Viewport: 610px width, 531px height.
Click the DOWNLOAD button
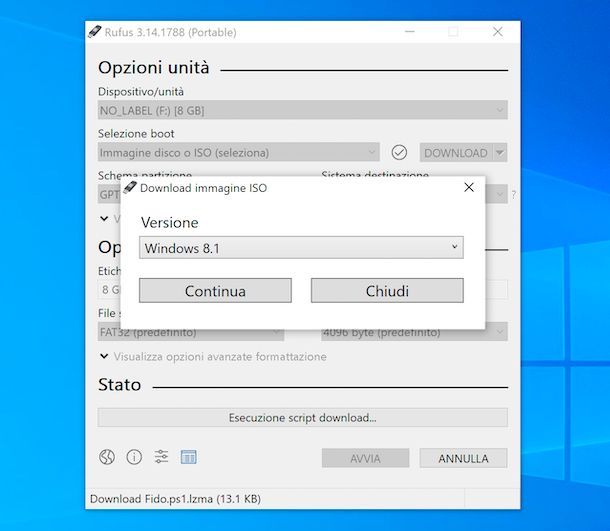[456, 152]
